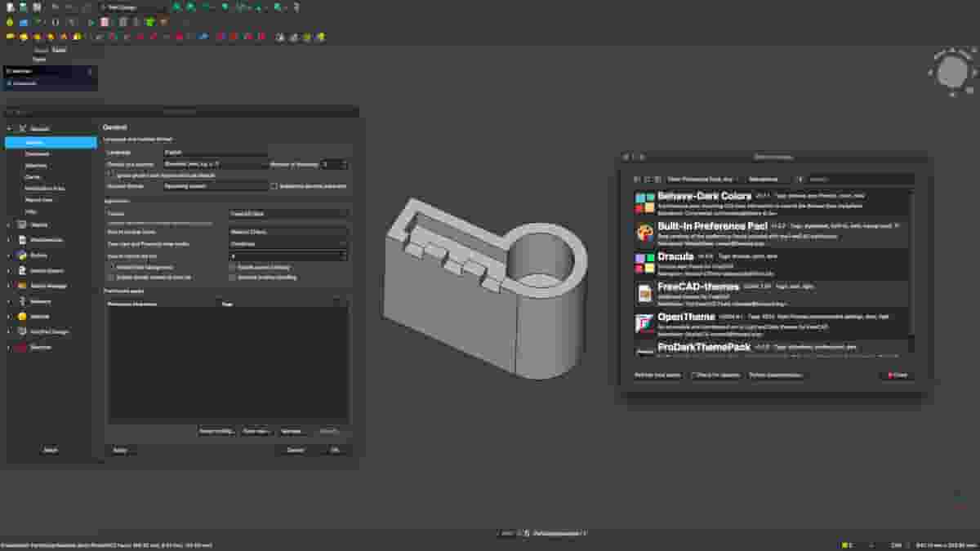Screen dimensions: 980x551
Task: Open the Theme dropdown in preferences
Action: coord(287,214)
